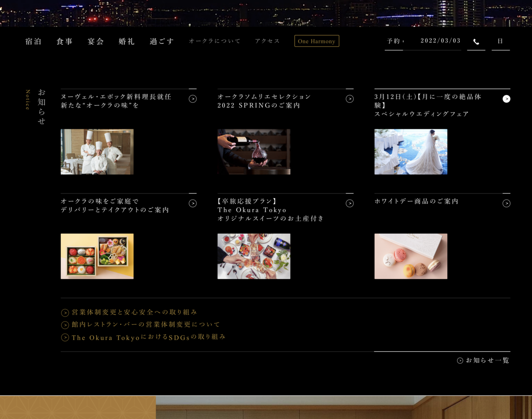Click the circular arrow beside お知らせ一覧
532x419 pixels.
pyautogui.click(x=460, y=361)
